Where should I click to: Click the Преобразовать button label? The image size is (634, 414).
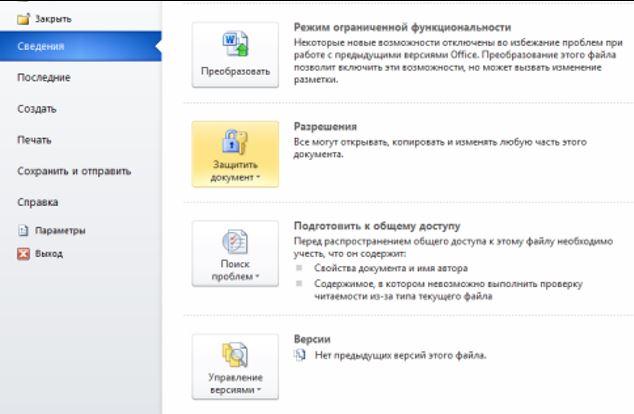click(x=235, y=71)
